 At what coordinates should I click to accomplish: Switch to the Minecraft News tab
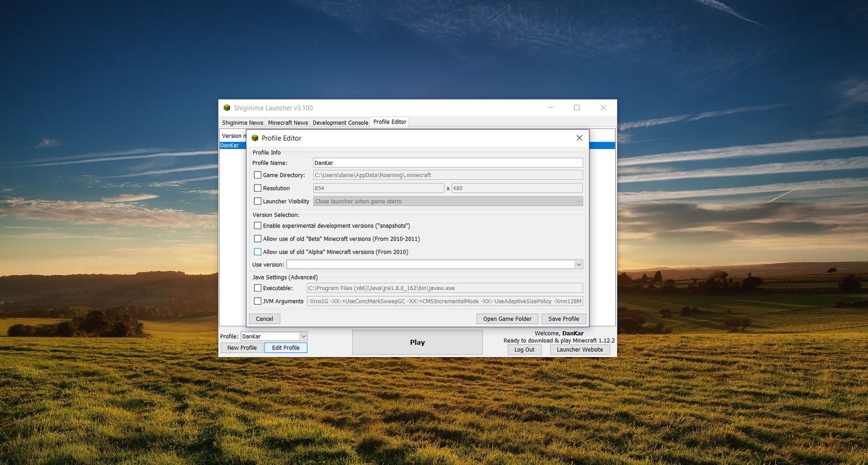[288, 123]
